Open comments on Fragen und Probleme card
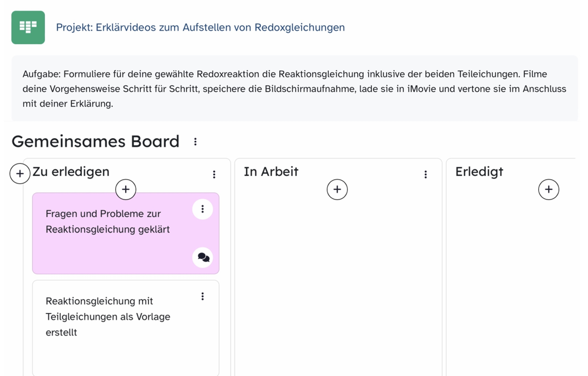The image size is (588, 376). (203, 257)
